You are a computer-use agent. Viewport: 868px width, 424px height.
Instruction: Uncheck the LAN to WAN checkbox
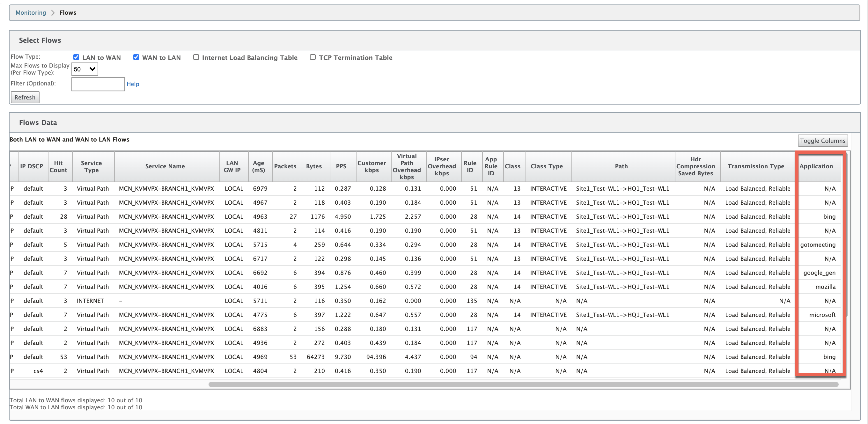click(76, 57)
